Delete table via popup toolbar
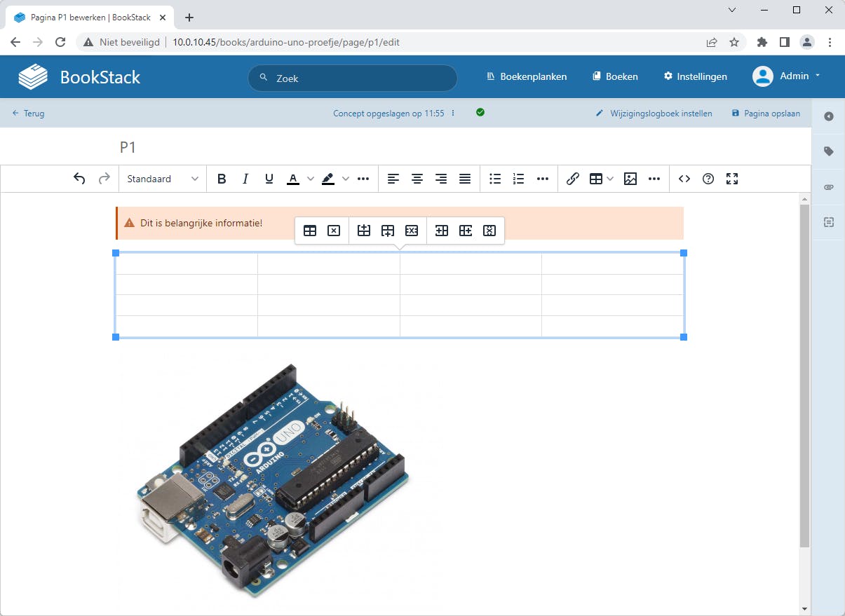The height and width of the screenshot is (616, 845). [334, 230]
